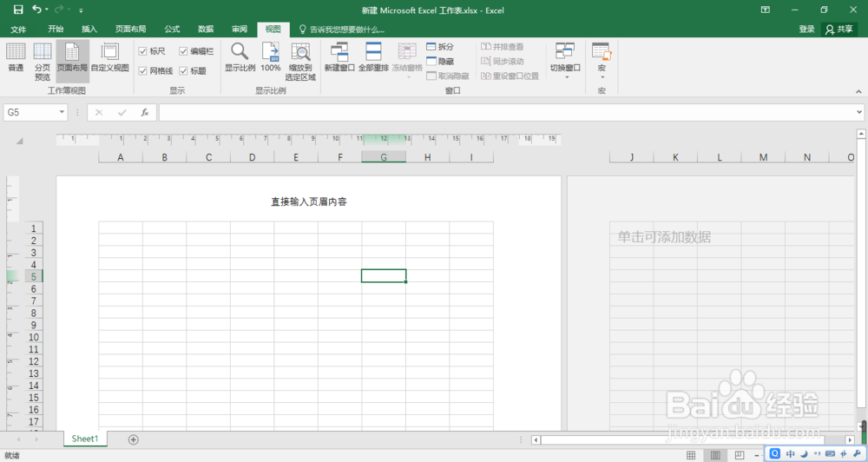Screen dimensions: 868x462
Task: Arrange All windows (全部重排)
Action: 373,57
